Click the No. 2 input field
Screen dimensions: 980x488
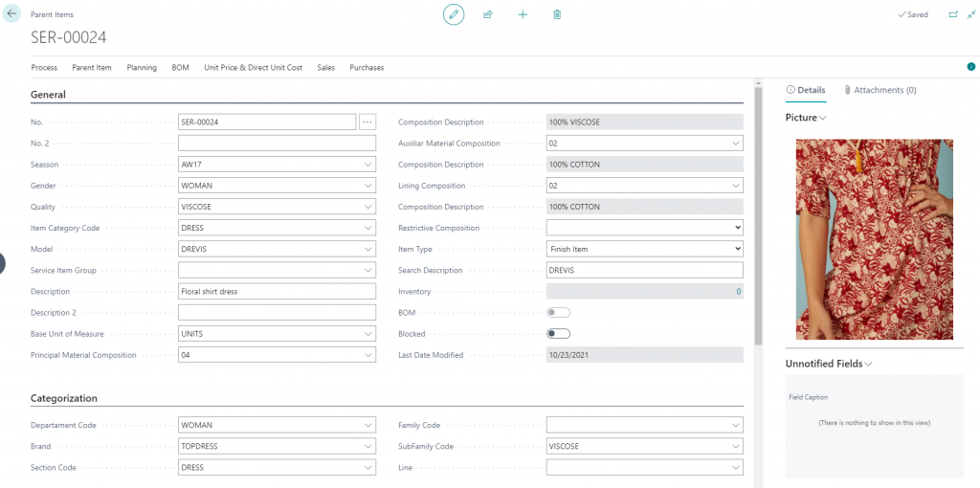pyautogui.click(x=277, y=144)
